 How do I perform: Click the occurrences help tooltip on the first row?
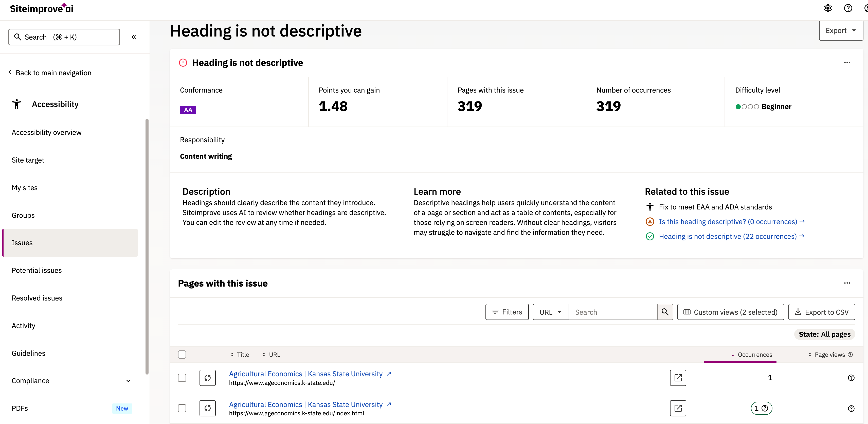(x=852, y=378)
